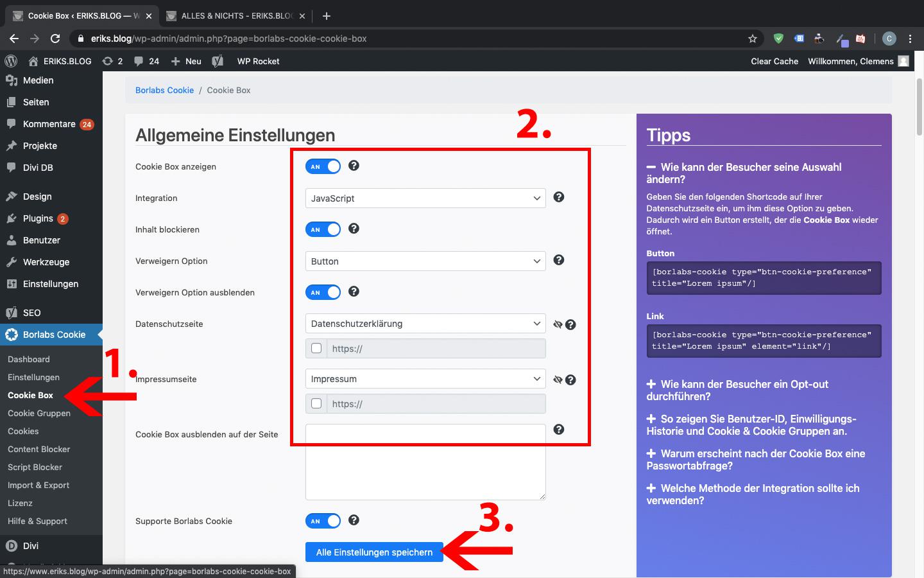Toggle Verweigern Option ausblenden switch
The image size is (924, 578).
tap(323, 292)
